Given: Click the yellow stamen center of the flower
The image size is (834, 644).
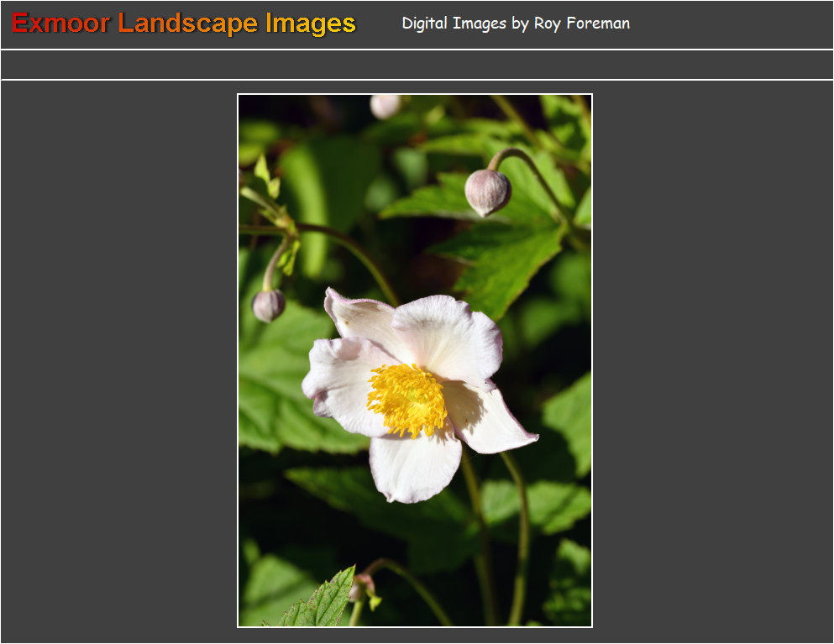Looking at the screenshot, I should 407,400.
